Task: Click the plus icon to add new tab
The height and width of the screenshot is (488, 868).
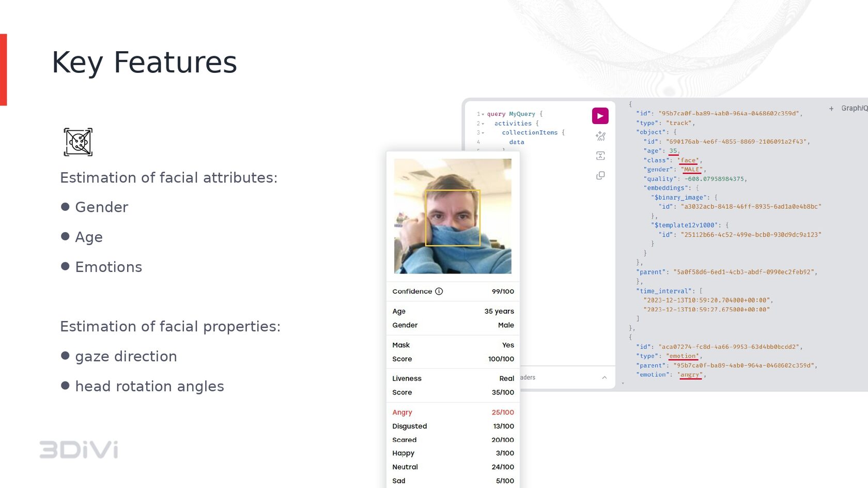Action: [x=831, y=108]
